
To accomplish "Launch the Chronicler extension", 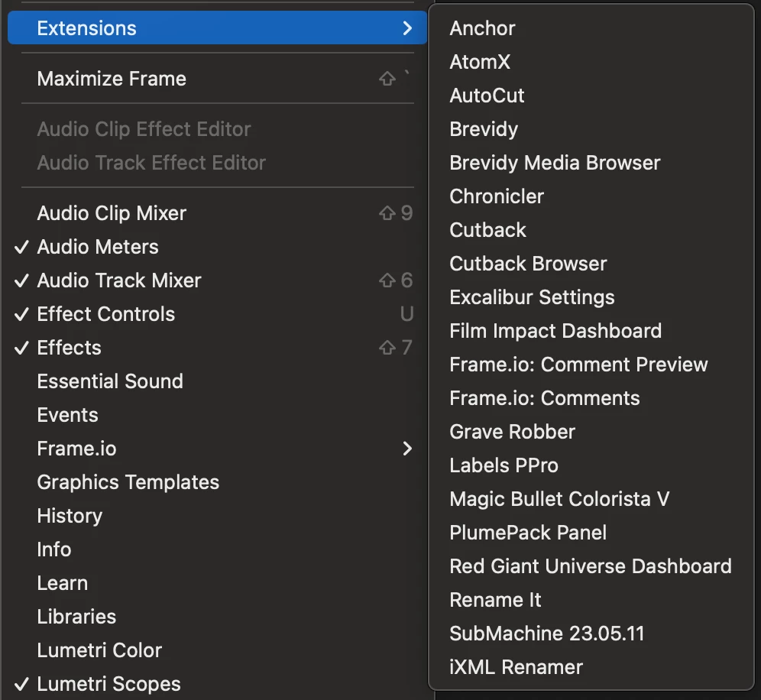I will 591,196.
